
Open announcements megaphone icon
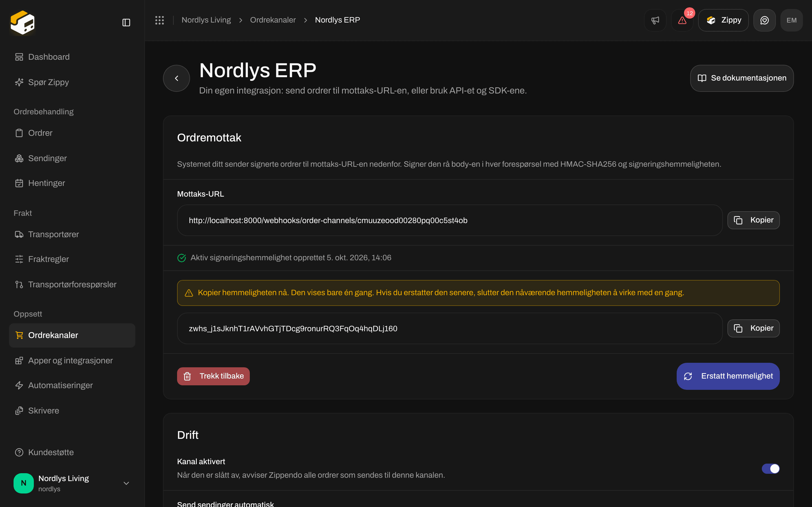[655, 20]
